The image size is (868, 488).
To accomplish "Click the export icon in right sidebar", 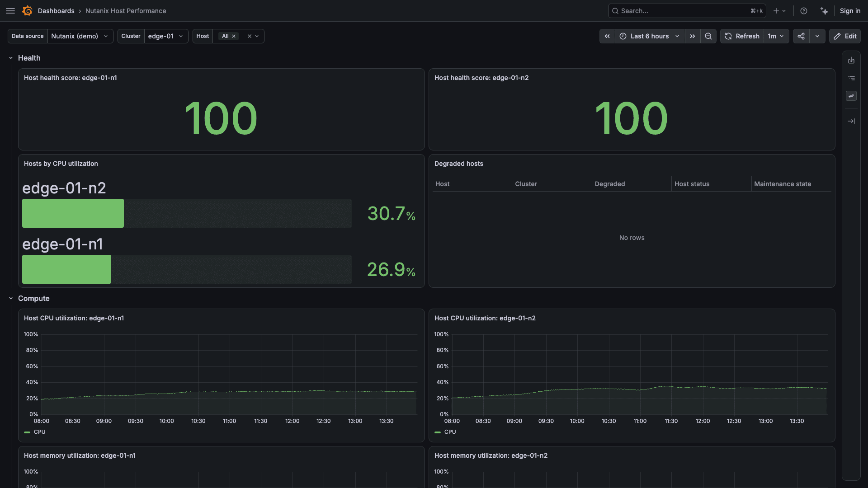I will click(x=851, y=61).
